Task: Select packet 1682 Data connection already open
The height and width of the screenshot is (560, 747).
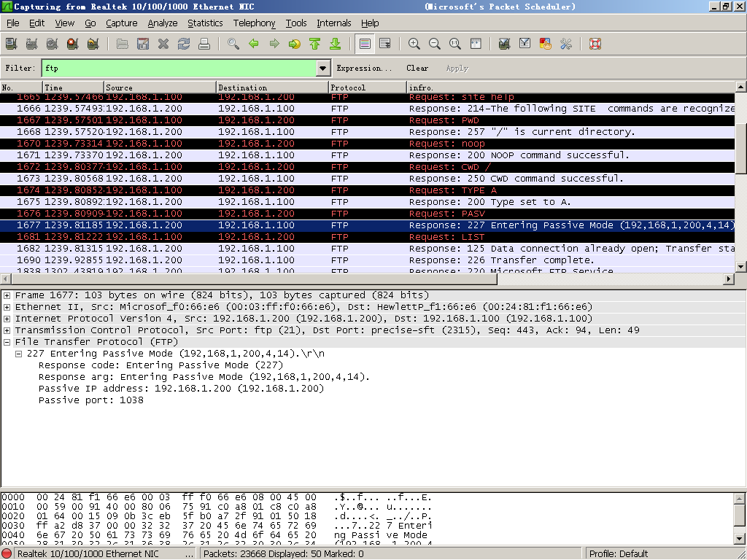Action: pyautogui.click(x=368, y=249)
